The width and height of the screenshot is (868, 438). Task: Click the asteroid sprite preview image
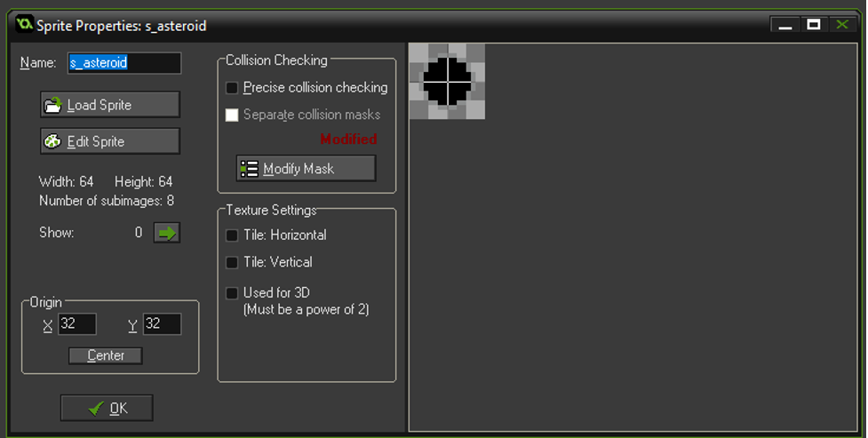click(x=447, y=82)
